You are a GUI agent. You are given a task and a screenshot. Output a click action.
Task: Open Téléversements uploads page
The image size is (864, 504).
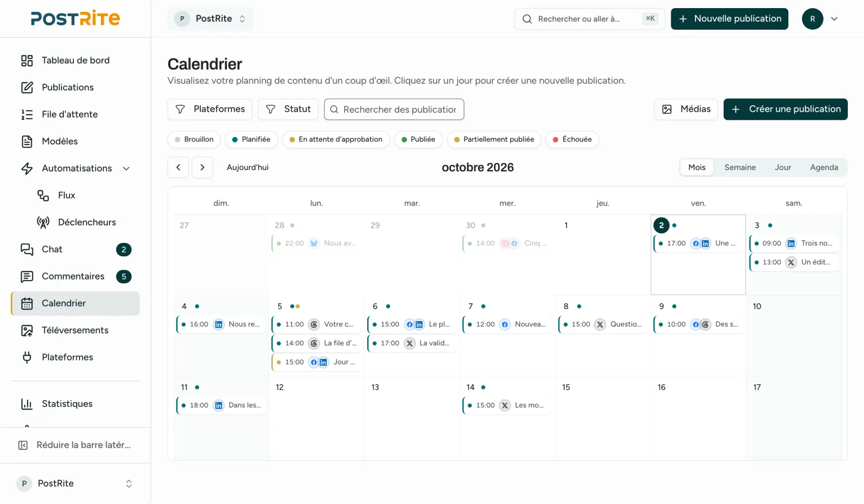pyautogui.click(x=75, y=330)
